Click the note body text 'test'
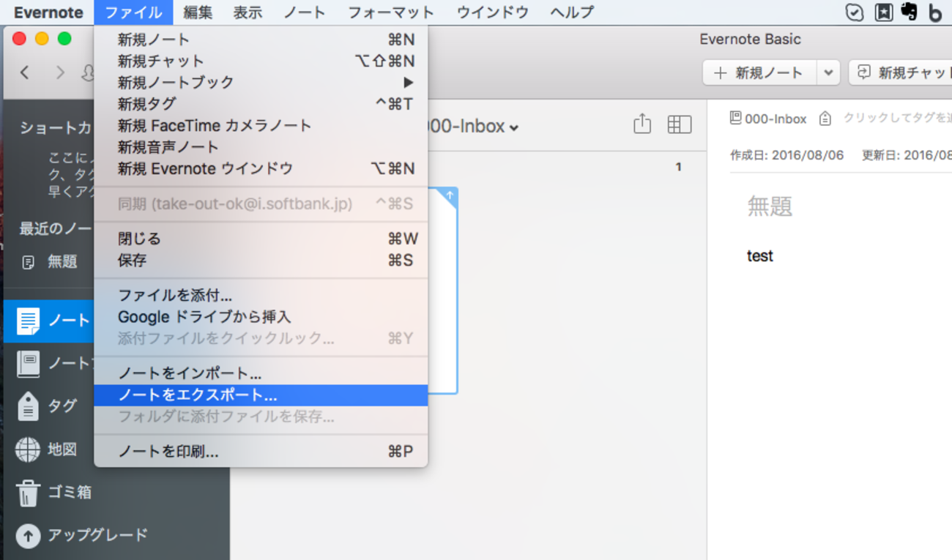This screenshot has height=560, width=952. point(760,256)
